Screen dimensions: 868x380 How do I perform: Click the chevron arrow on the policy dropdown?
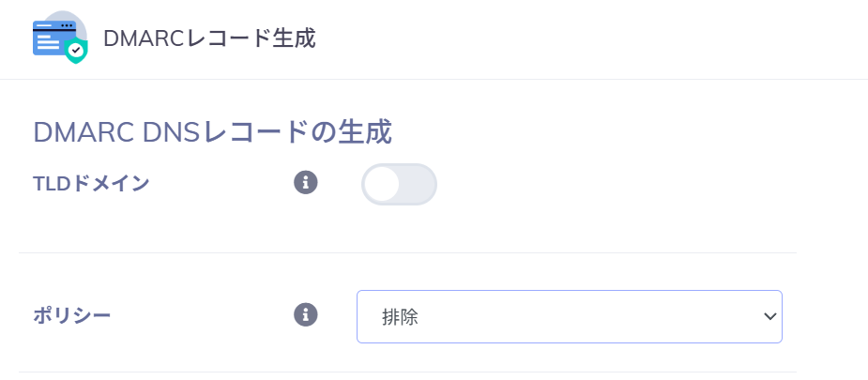(769, 316)
